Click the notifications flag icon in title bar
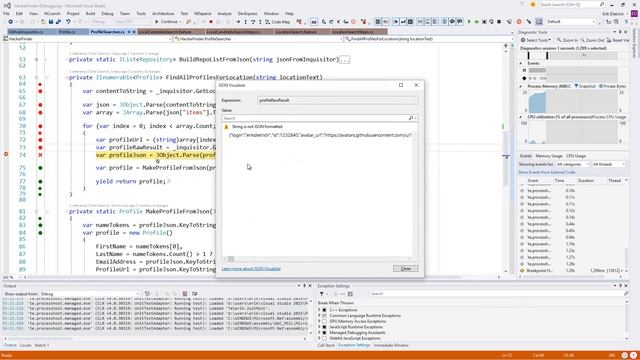Image resolution: width=640 pixels, height=360 pixels. (522, 4)
